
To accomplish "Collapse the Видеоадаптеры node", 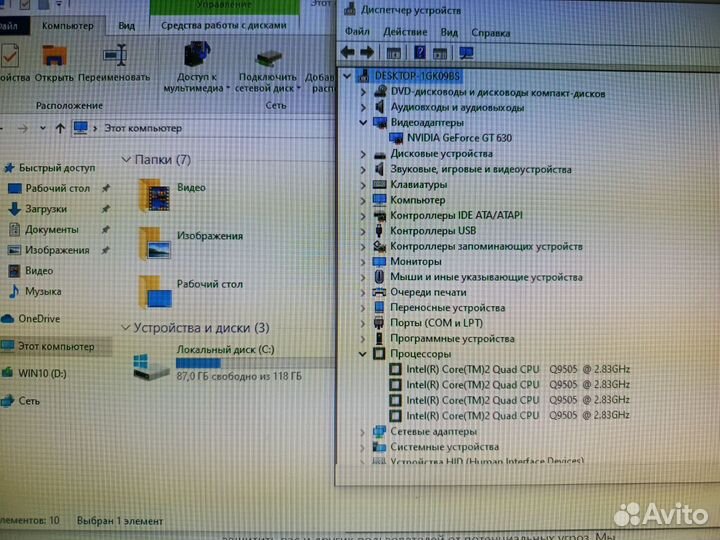I will pyautogui.click(x=363, y=123).
